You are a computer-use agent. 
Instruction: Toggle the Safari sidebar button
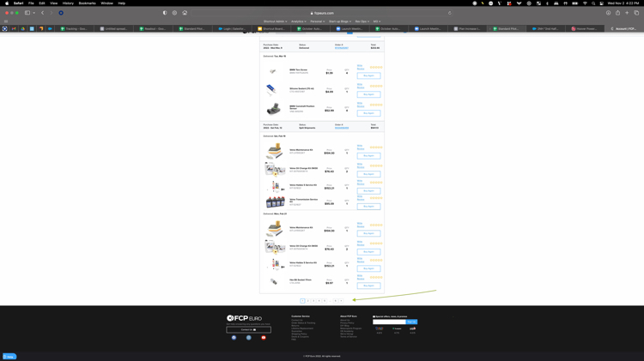tap(27, 13)
